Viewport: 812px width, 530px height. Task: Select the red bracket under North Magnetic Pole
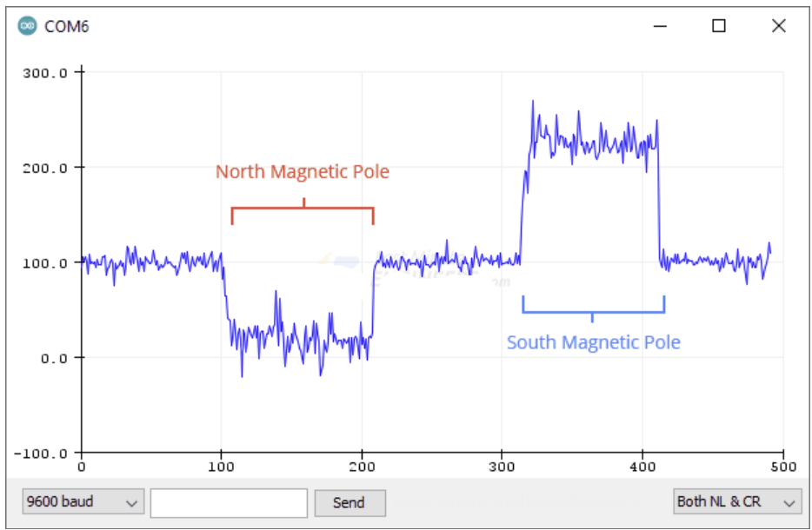coord(303,209)
